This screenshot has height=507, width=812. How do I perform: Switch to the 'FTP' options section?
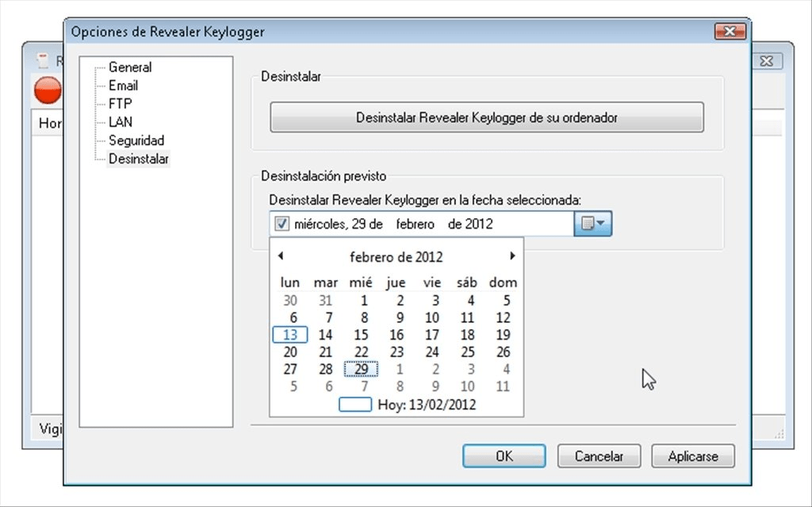[x=121, y=103]
